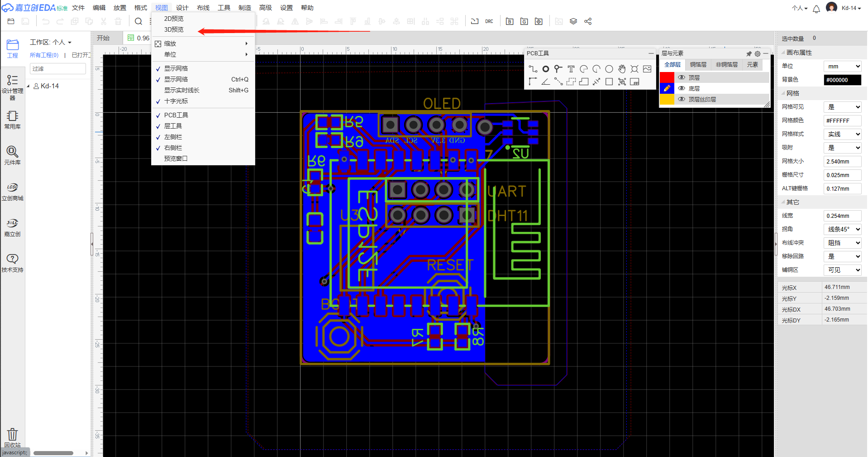
Task: Click the 所有工程(0) link
Action: click(44, 55)
